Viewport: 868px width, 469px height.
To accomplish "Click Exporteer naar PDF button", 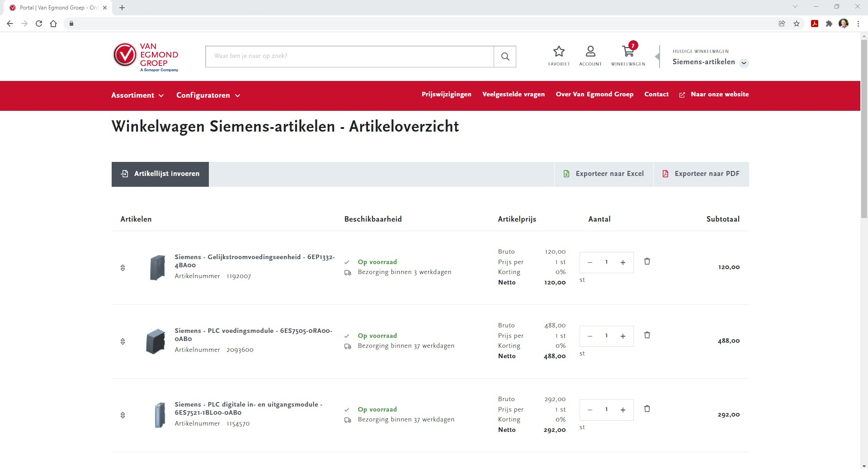I will pyautogui.click(x=701, y=174).
